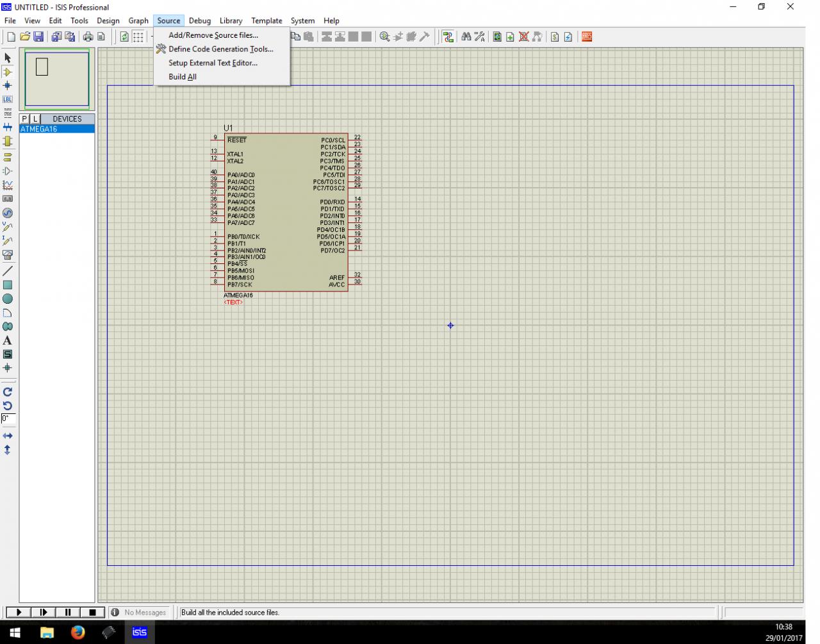Select the text script tool
This screenshot has height=644, width=820.
[8, 113]
